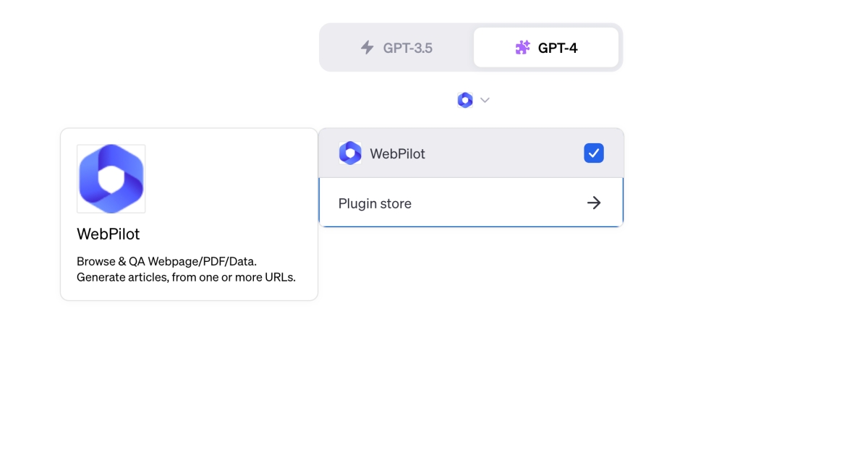Click the 'Generate articles, from one or more URLs' line
This screenshot has height=463, width=868.
186,277
